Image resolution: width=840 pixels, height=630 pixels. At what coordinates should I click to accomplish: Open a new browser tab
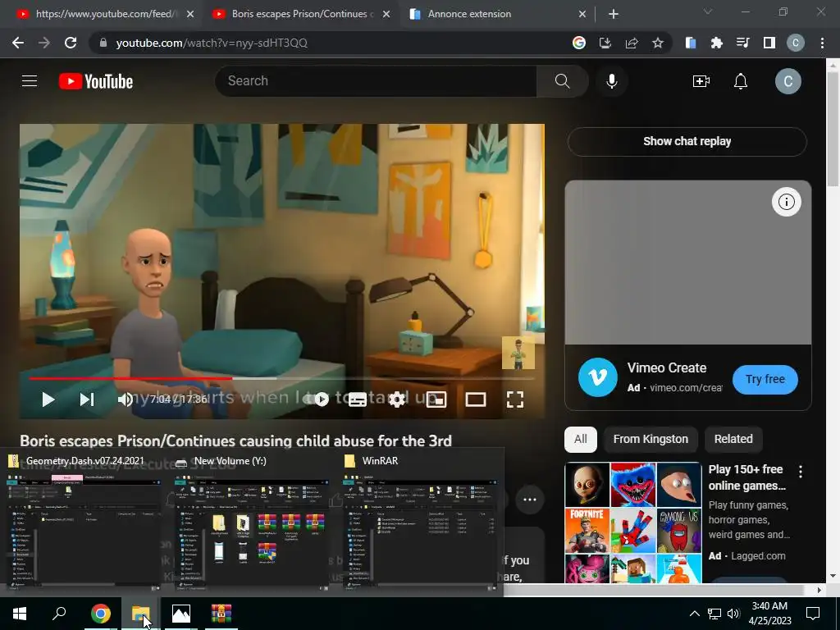[614, 14]
